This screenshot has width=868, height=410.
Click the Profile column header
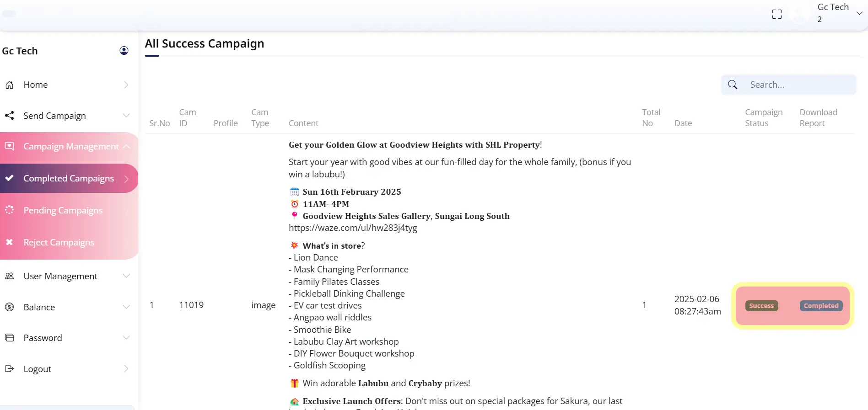(x=226, y=123)
